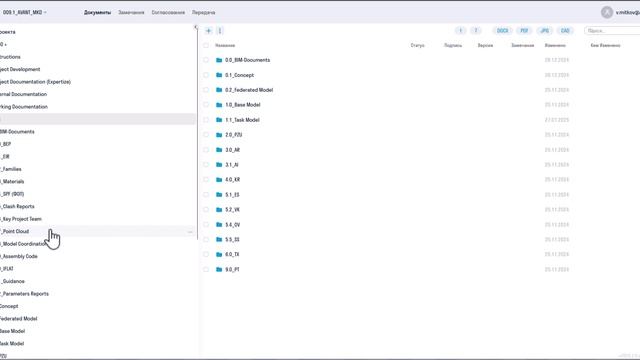640x360 pixels.
Task: Apply the JPG file type filter
Action: pos(544,31)
